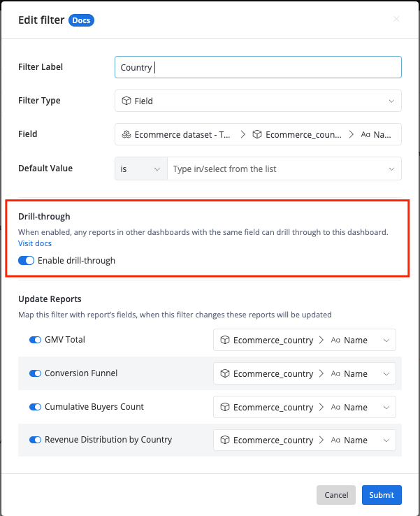Click the Aa text type icon in Field row

coord(365,134)
